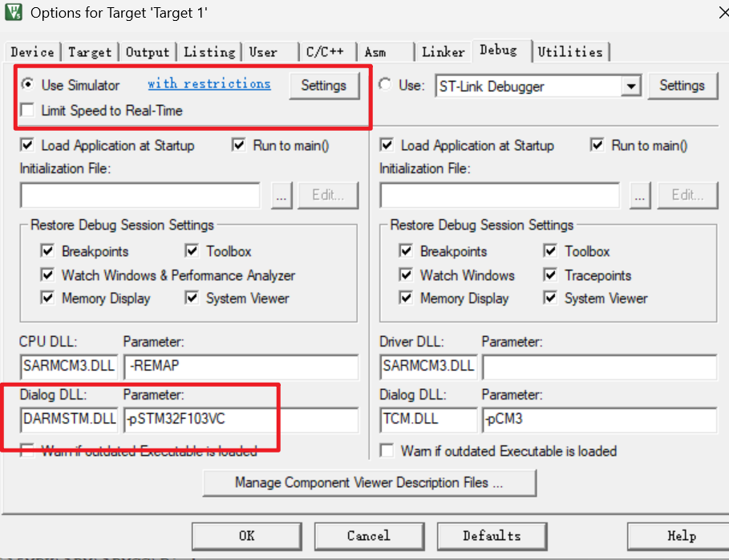This screenshot has height=560, width=729.
Task: Click the DARMSTM.DLL Dialog DLL field
Action: pyautogui.click(x=69, y=420)
